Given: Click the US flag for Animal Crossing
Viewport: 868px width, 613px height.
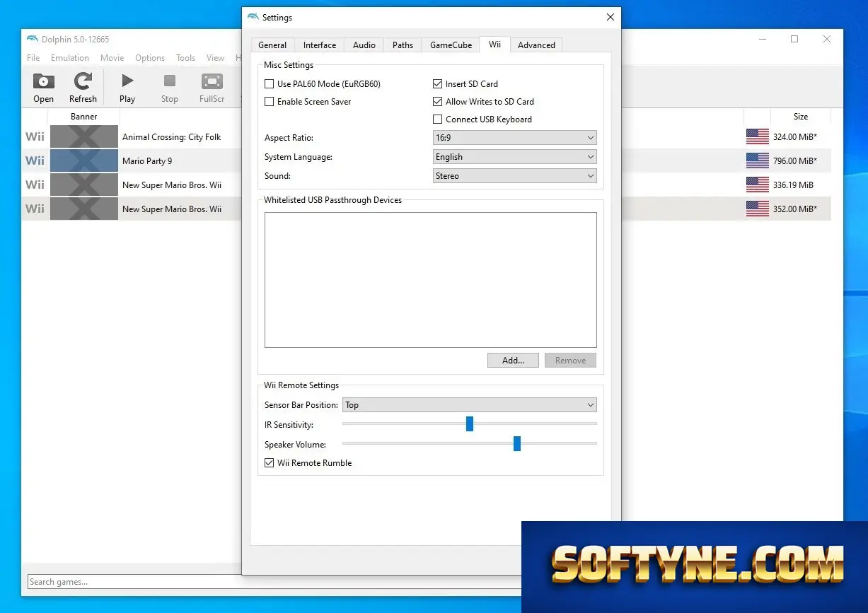Looking at the screenshot, I should pos(757,137).
